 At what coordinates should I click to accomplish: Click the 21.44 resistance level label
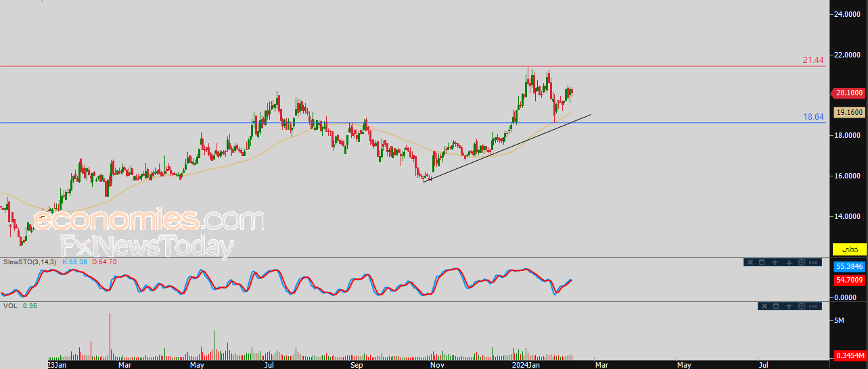813,60
